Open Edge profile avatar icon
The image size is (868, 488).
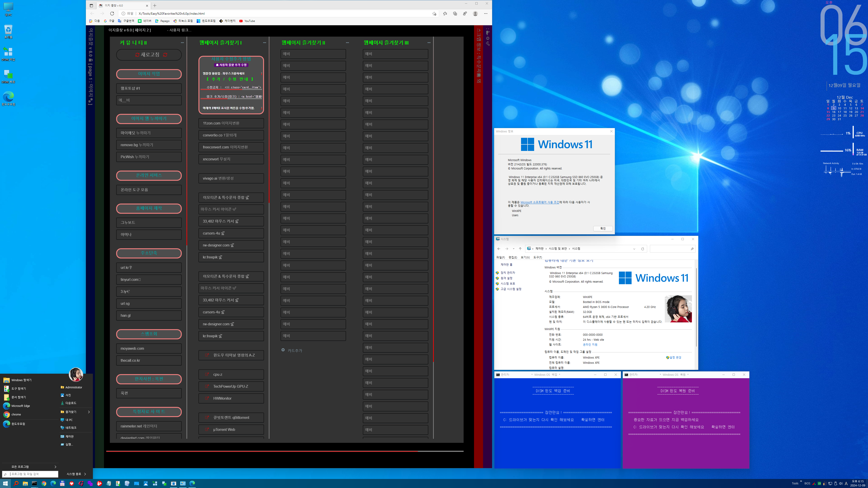[x=475, y=14]
